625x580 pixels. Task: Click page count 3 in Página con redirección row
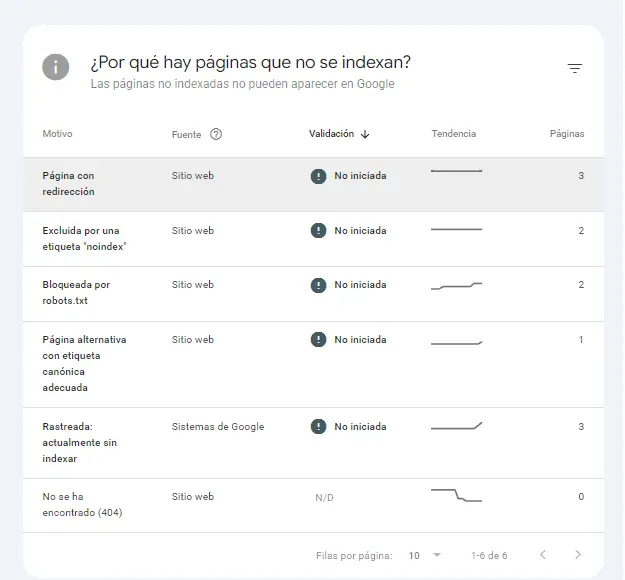(581, 176)
